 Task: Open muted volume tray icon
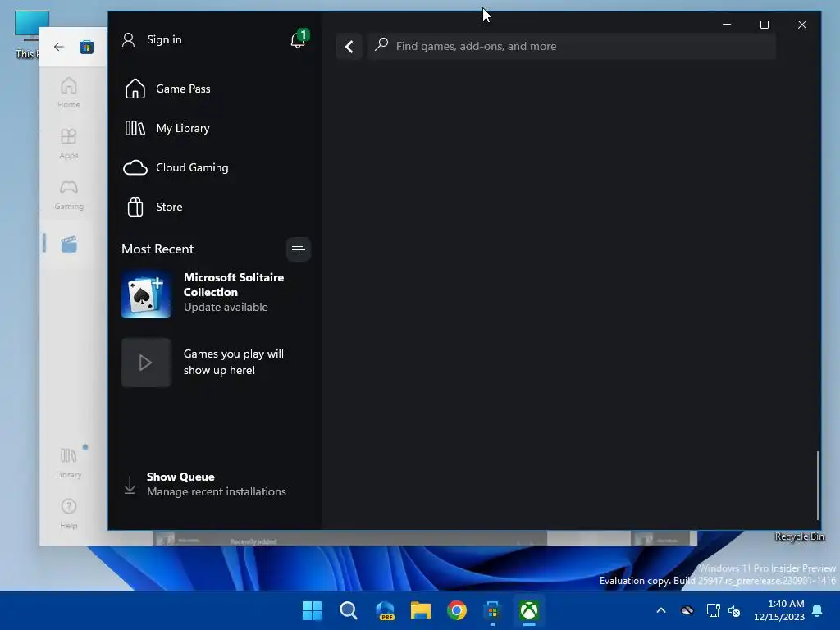point(734,610)
